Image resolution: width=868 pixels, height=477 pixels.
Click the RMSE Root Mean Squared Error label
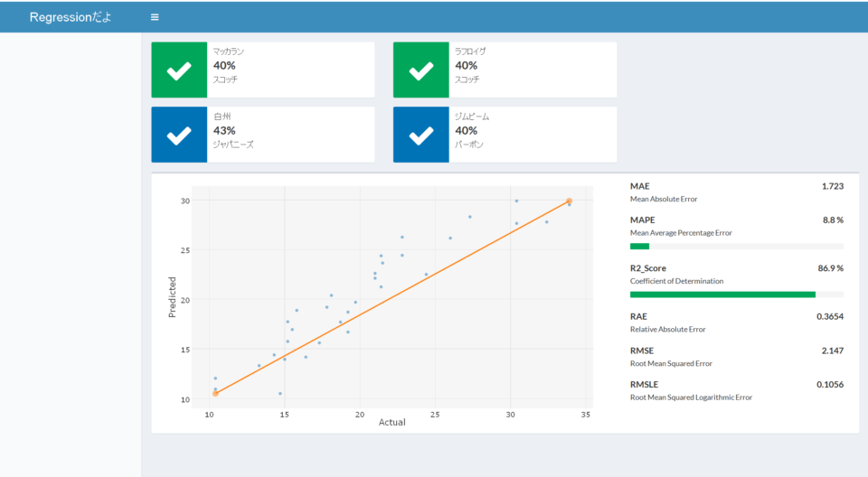[x=671, y=363]
